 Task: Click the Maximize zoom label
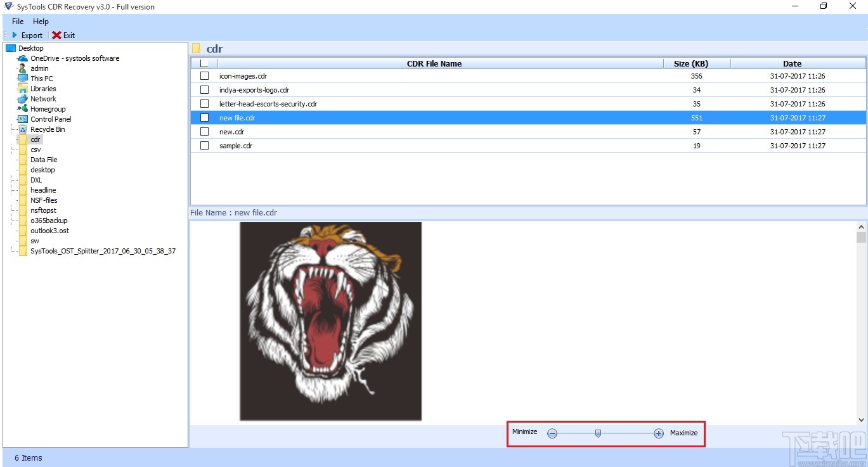683,433
